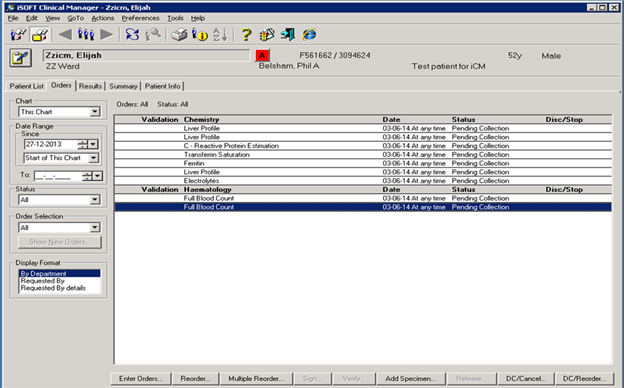Click the greyed-out Show New Orders button
Viewport: 624px width, 388px height.
(60, 242)
